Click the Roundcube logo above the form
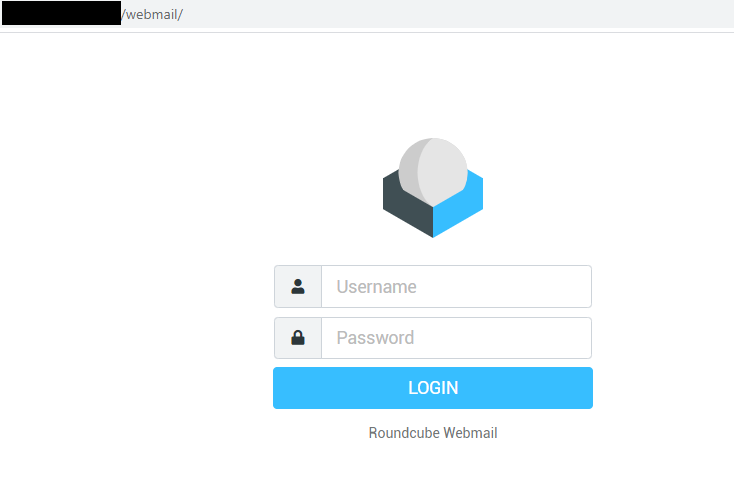The width and height of the screenshot is (734, 491). (x=433, y=190)
